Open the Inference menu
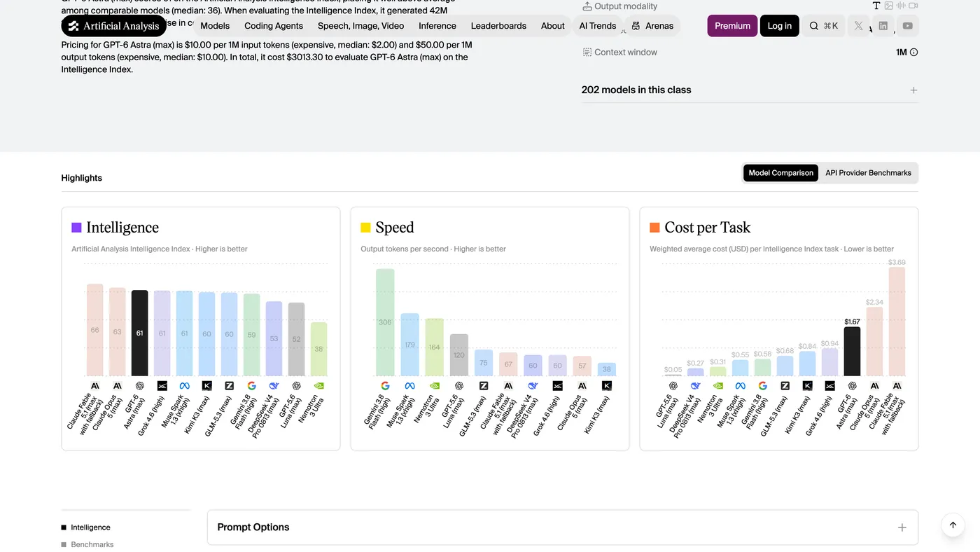The image size is (980, 552). (x=437, y=26)
